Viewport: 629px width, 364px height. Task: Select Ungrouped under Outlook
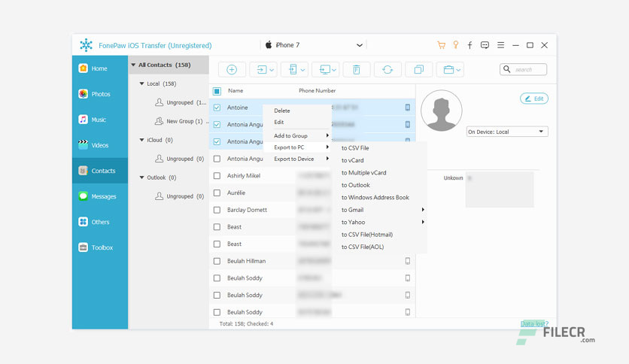[x=180, y=196]
